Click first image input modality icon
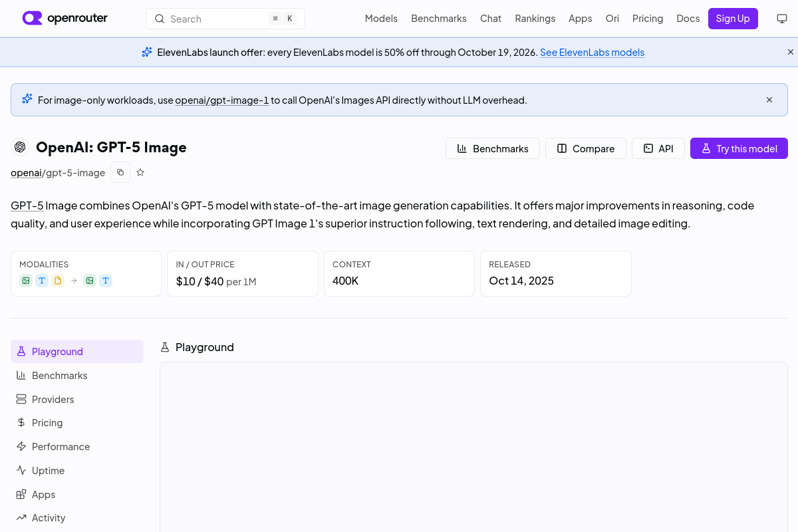Image resolution: width=798 pixels, height=532 pixels. [x=25, y=281]
